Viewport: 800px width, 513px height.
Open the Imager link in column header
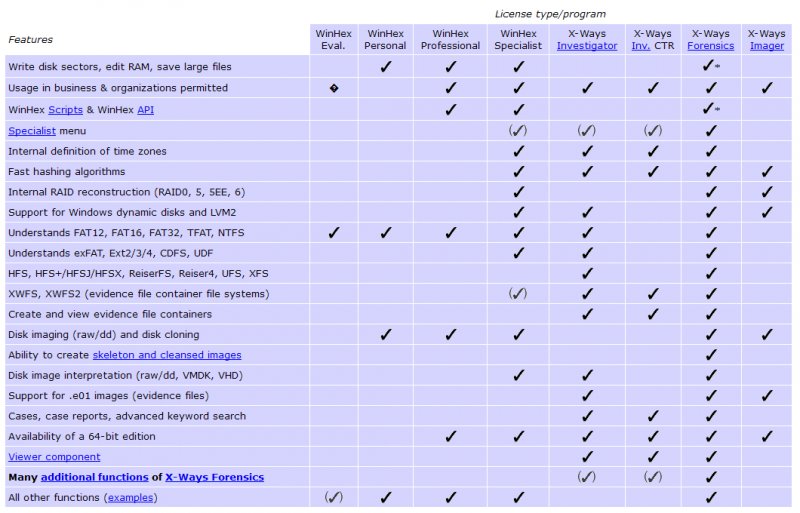(767, 46)
